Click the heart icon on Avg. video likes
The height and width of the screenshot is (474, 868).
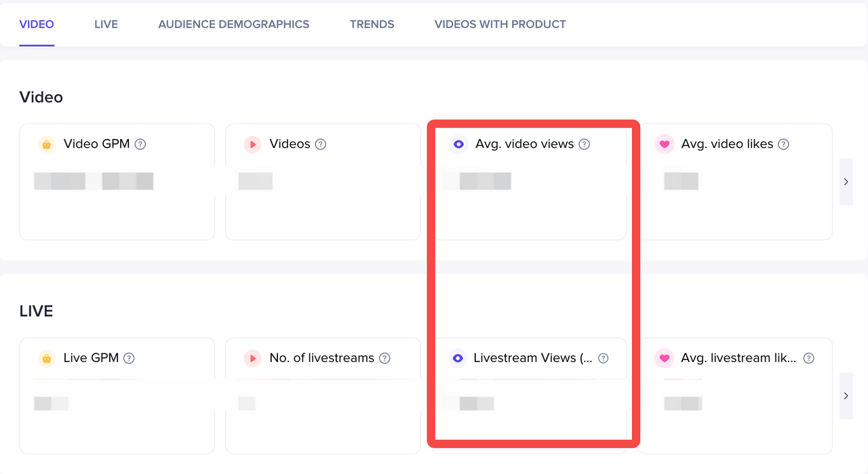[x=665, y=144]
